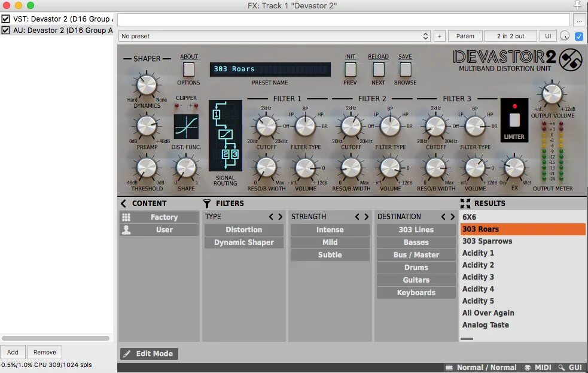Click the Filter 2 Reso/B.Width knob
The width and height of the screenshot is (588, 373).
[x=351, y=168]
